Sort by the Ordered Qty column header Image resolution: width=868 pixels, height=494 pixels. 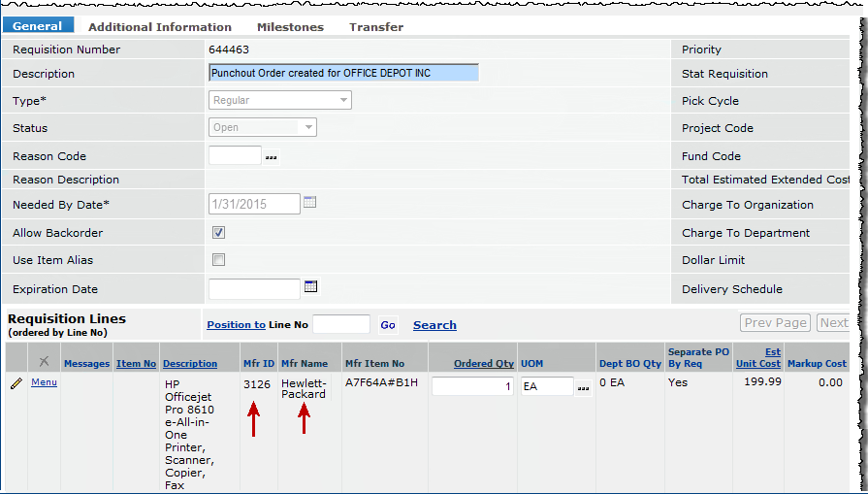[483, 364]
